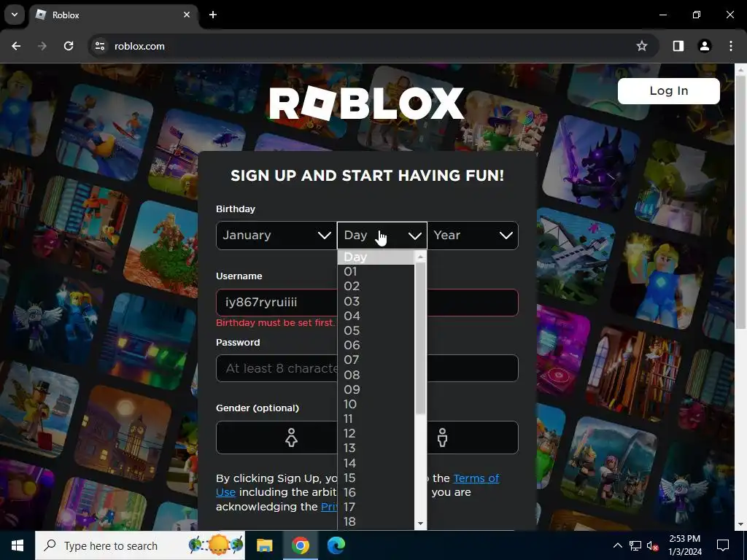Screen dimensions: 747x560
Task: Choose day 15 from the list
Action: tap(376, 478)
